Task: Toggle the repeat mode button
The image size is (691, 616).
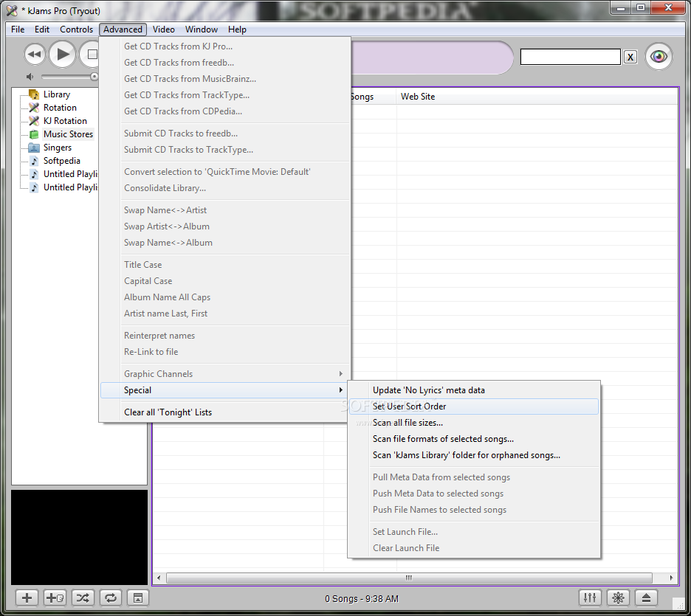Action: [110, 598]
